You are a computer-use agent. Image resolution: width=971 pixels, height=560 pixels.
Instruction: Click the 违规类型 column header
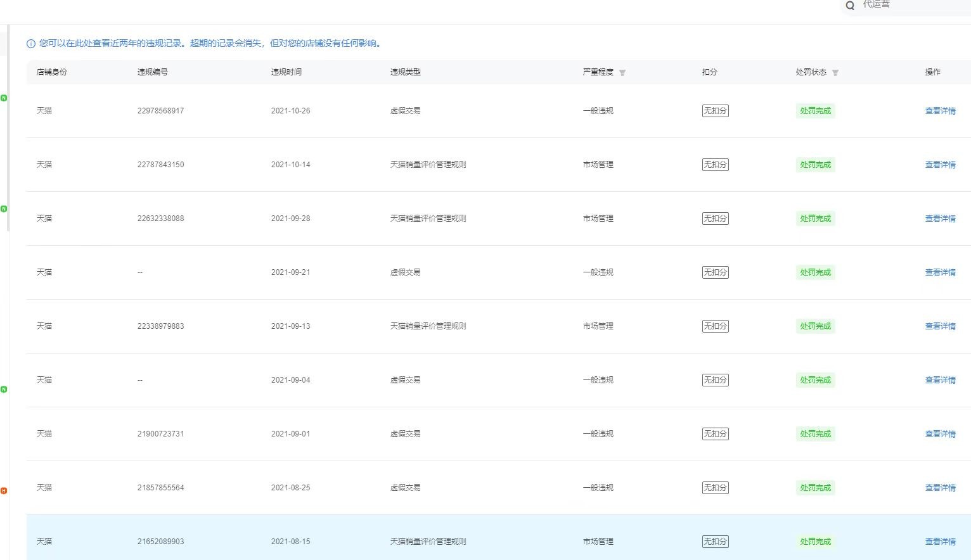point(406,72)
